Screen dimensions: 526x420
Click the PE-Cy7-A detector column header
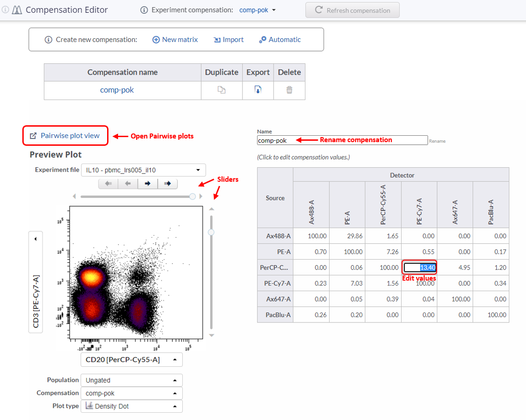(419, 205)
